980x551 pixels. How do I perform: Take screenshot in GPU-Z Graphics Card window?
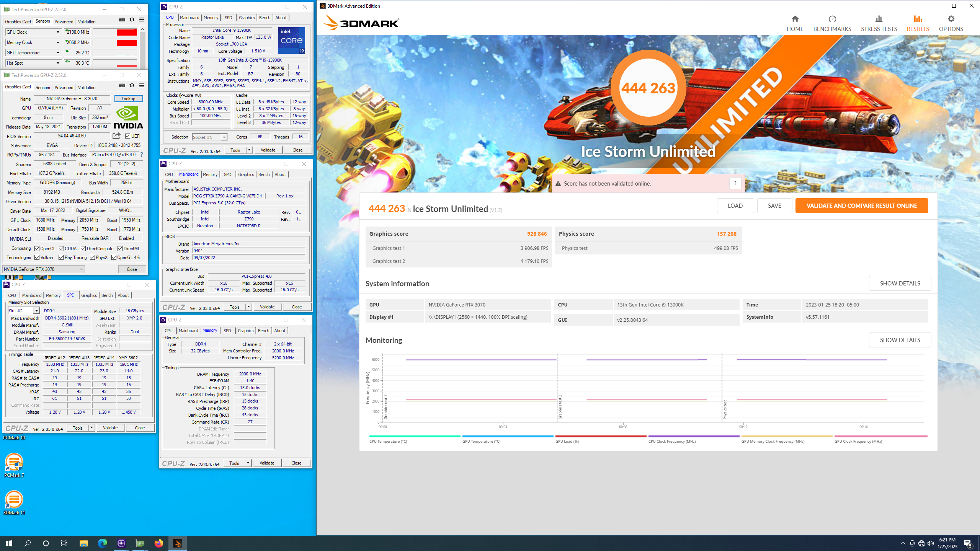tap(122, 86)
